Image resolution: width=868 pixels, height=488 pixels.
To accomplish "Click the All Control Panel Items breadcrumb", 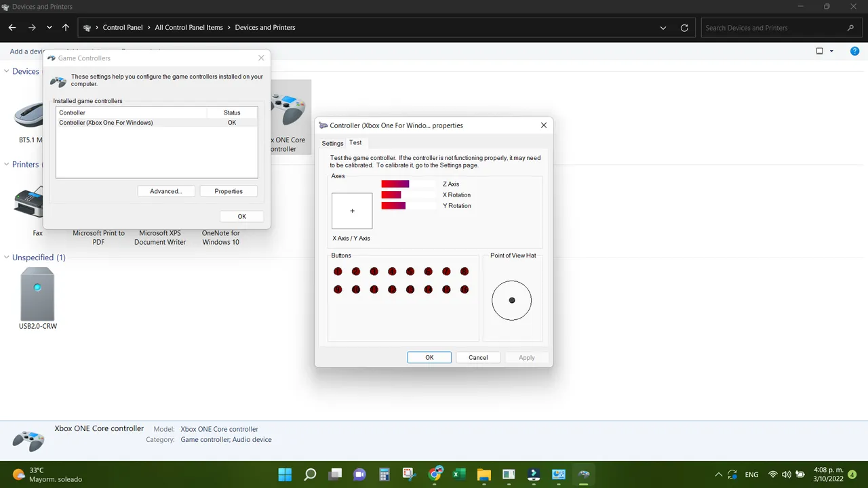I will [x=189, y=28].
